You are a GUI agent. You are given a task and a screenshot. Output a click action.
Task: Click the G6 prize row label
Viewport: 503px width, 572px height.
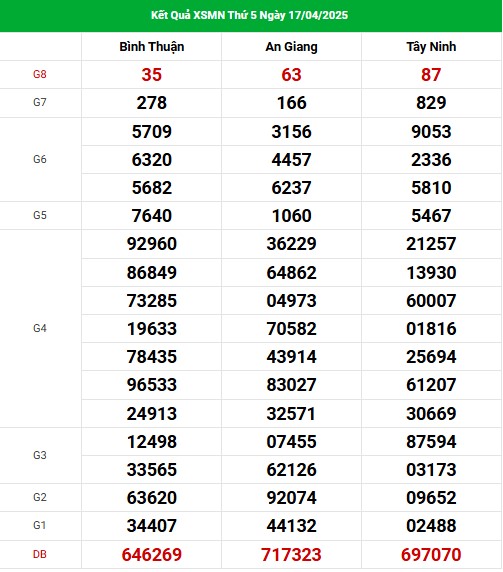(x=40, y=159)
